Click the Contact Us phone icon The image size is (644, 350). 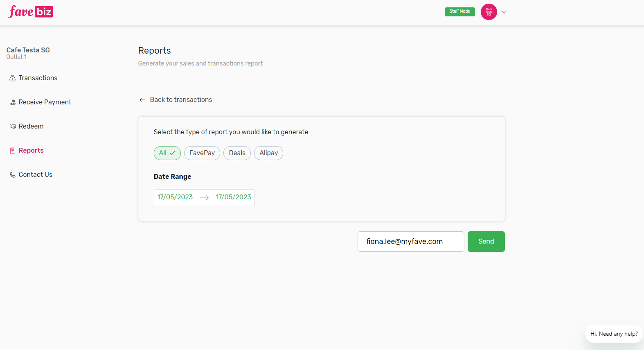(x=13, y=175)
